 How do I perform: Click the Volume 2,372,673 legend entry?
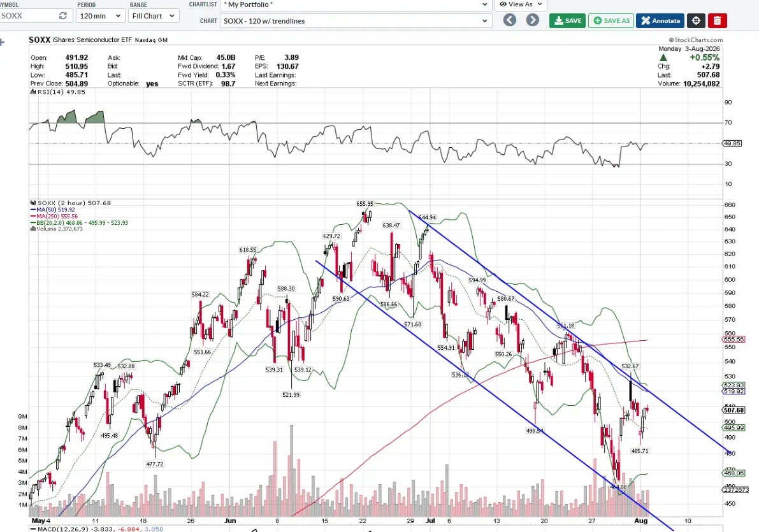point(56,229)
